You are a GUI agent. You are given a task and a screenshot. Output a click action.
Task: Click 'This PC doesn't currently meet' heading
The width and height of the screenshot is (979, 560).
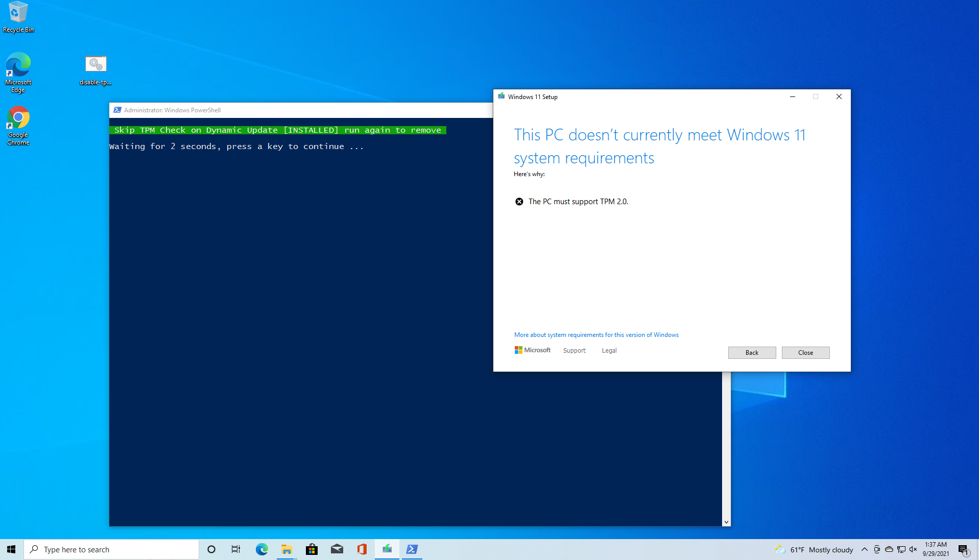pos(660,147)
